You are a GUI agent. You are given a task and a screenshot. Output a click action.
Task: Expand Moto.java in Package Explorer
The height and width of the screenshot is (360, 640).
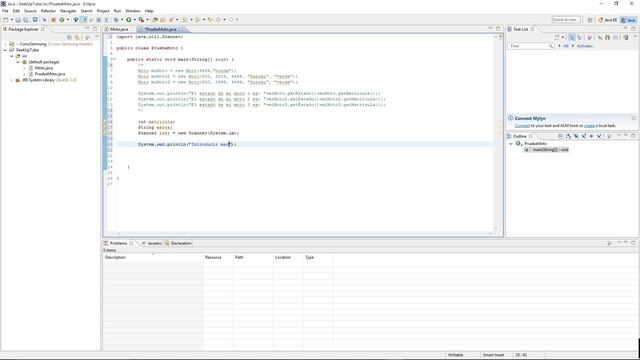pyautogui.click(x=24, y=68)
